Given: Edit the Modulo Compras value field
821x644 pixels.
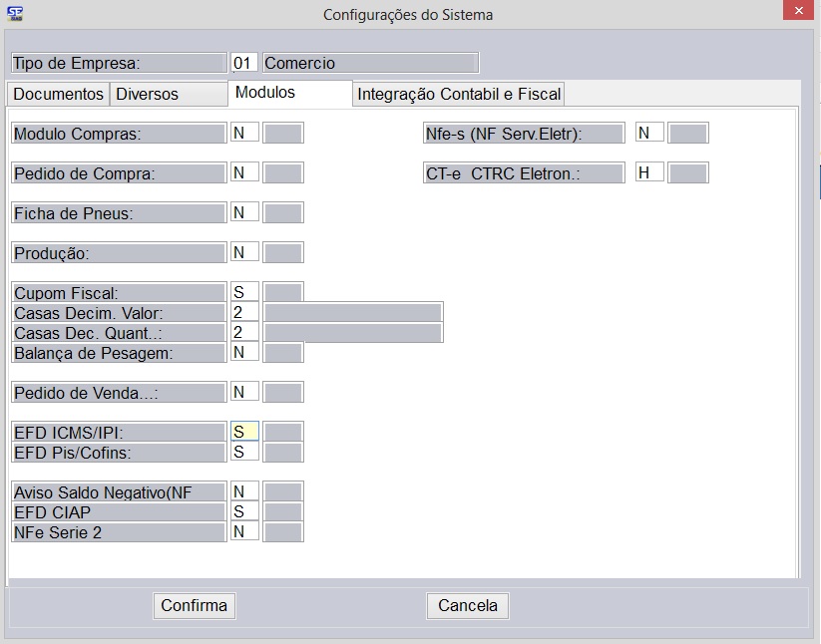Looking at the screenshot, I should tap(244, 133).
